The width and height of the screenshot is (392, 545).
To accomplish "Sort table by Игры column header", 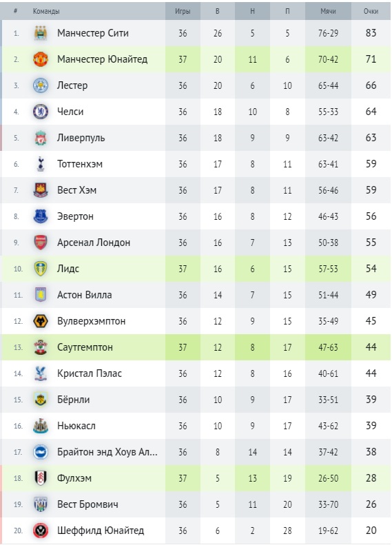I will coord(183,11).
